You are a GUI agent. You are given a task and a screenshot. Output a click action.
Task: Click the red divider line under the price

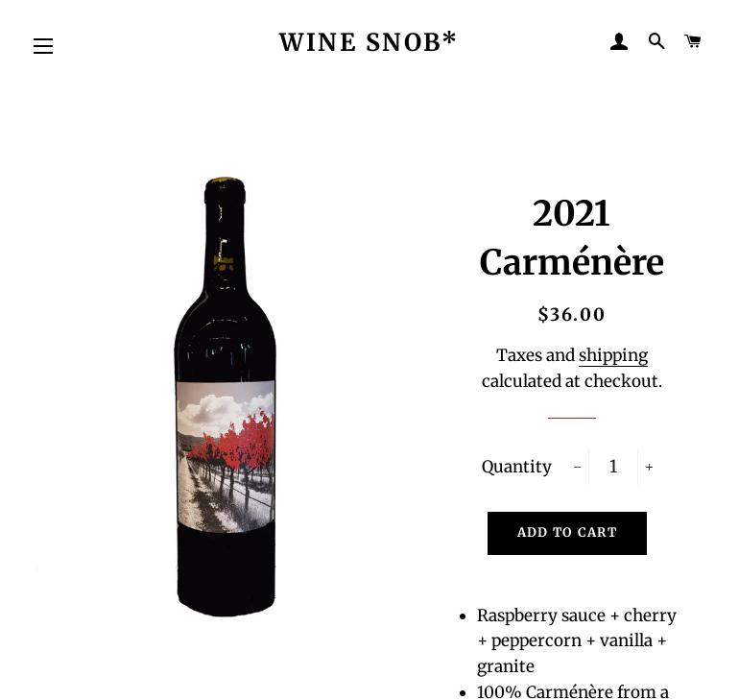(572, 418)
